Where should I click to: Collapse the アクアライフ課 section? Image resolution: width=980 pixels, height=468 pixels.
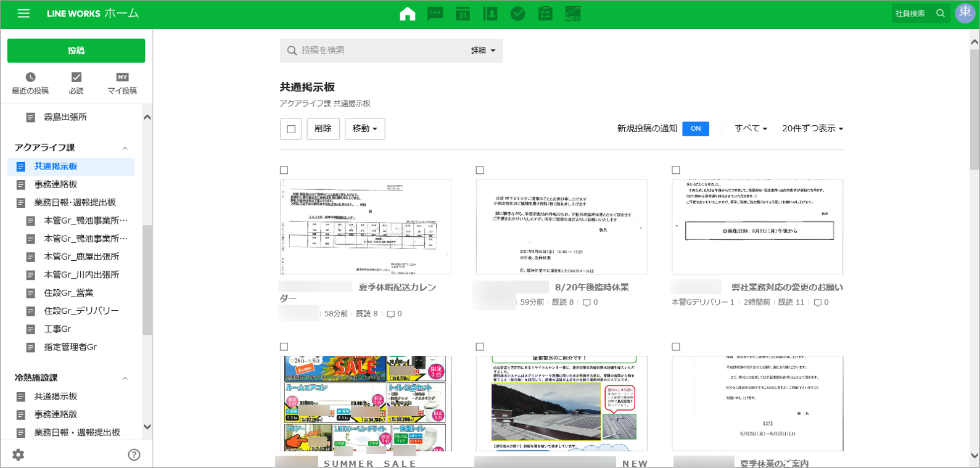click(125, 148)
